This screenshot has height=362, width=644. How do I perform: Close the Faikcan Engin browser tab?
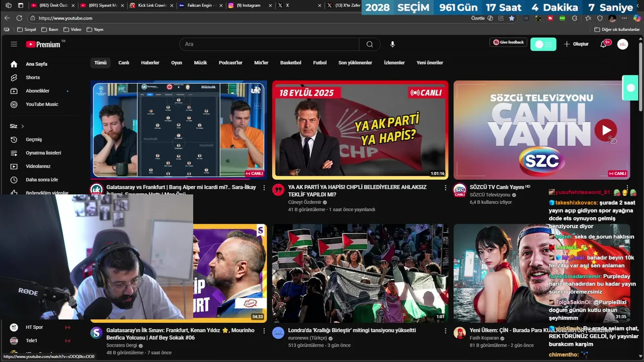tap(221, 6)
